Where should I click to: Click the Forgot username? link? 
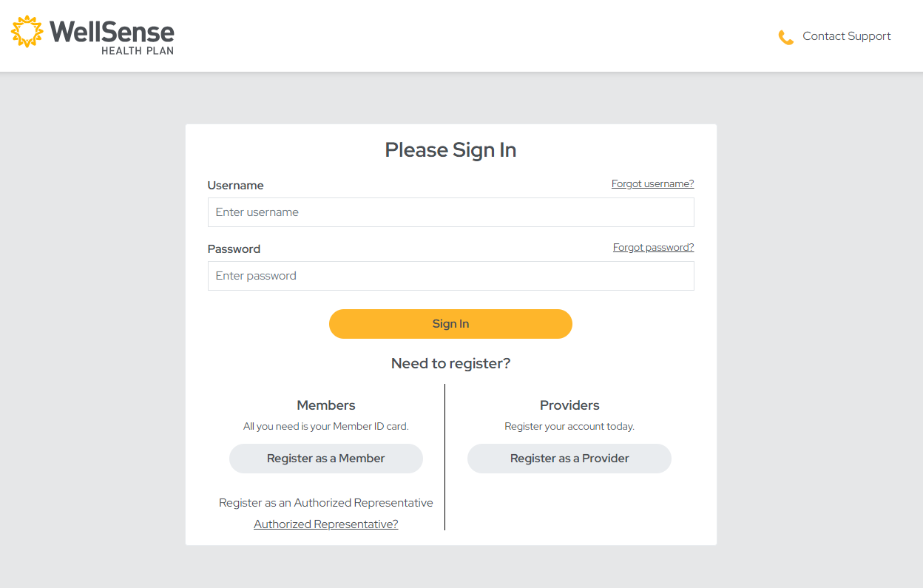tap(652, 183)
